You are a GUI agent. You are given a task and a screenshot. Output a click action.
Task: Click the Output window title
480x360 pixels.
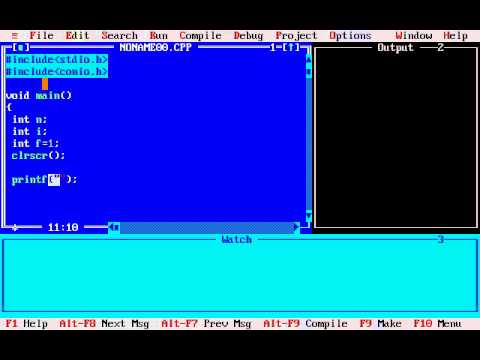click(395, 47)
